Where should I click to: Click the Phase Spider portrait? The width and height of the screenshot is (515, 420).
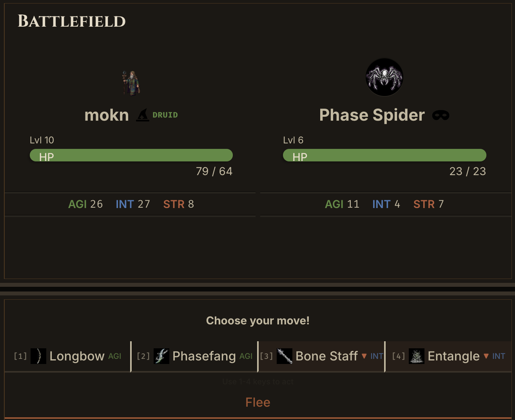pyautogui.click(x=384, y=77)
